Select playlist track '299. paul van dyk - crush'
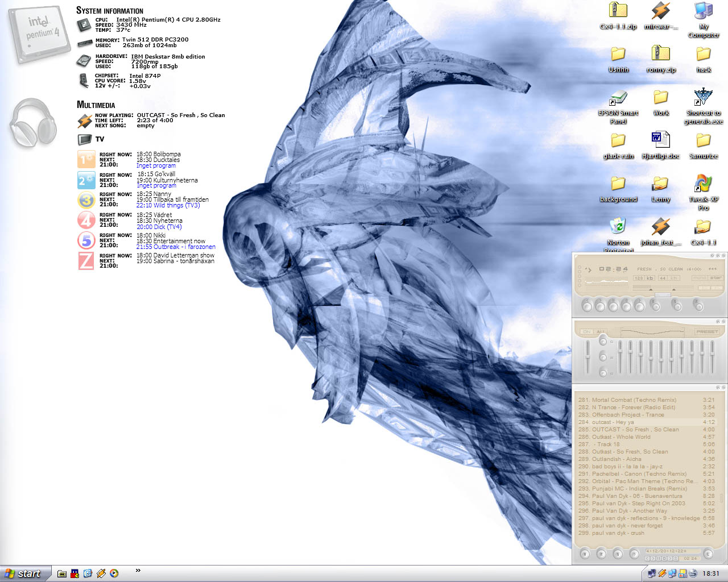This screenshot has width=728, height=582. click(x=647, y=533)
